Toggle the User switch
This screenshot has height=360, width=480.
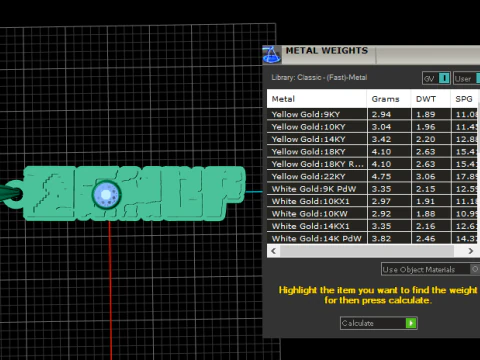[478, 78]
